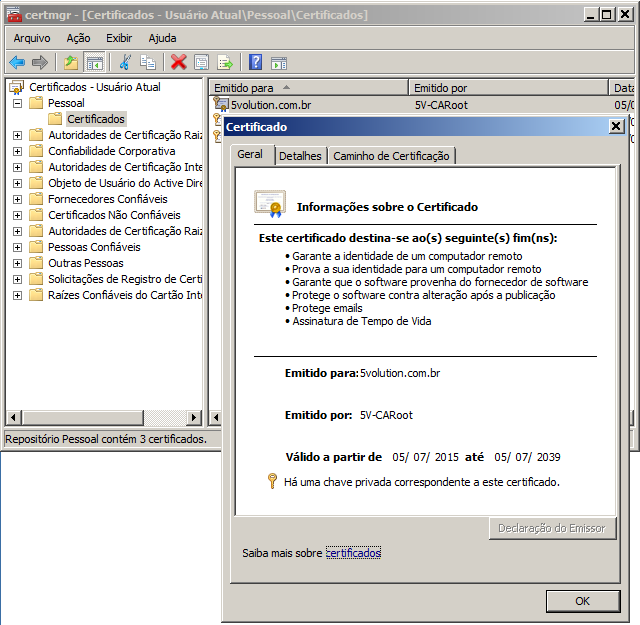Expand the Outras Pessoas tree node
This screenshot has width=640, height=625.
pyautogui.click(x=17, y=263)
